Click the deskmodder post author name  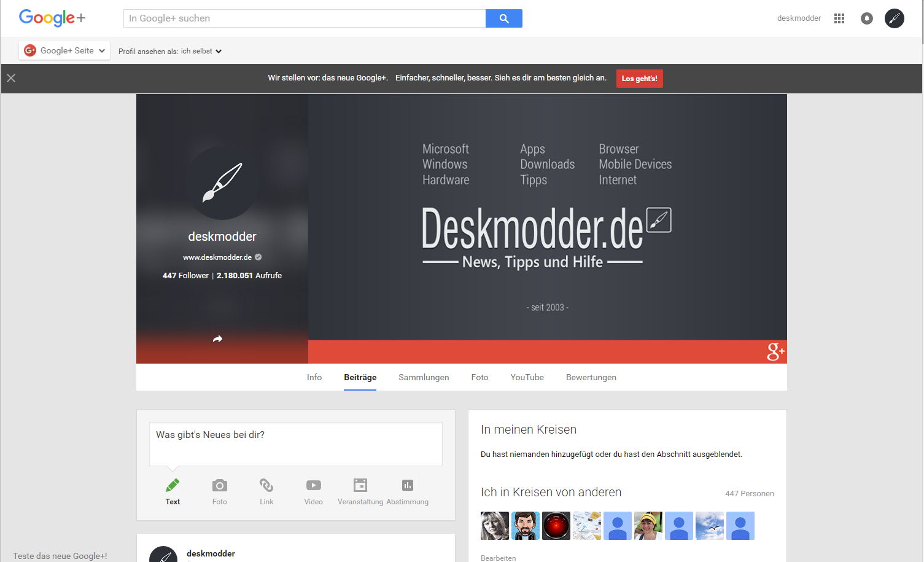211,553
